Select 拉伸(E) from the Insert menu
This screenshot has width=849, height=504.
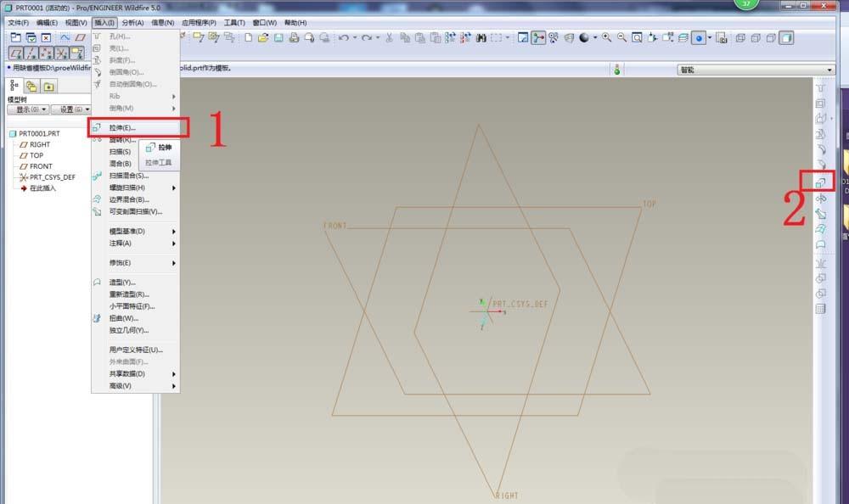136,127
